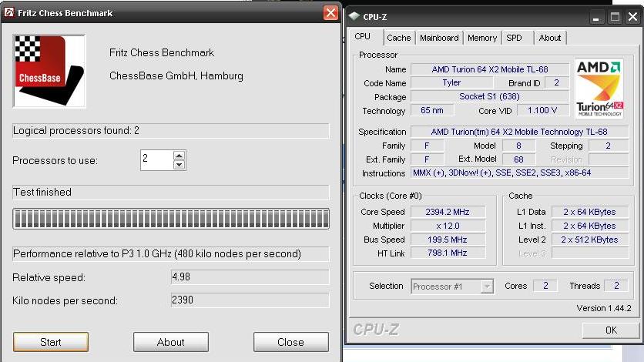The image size is (644, 362).
Task: Increase Processors to use with up arrow
Action: pos(179,156)
